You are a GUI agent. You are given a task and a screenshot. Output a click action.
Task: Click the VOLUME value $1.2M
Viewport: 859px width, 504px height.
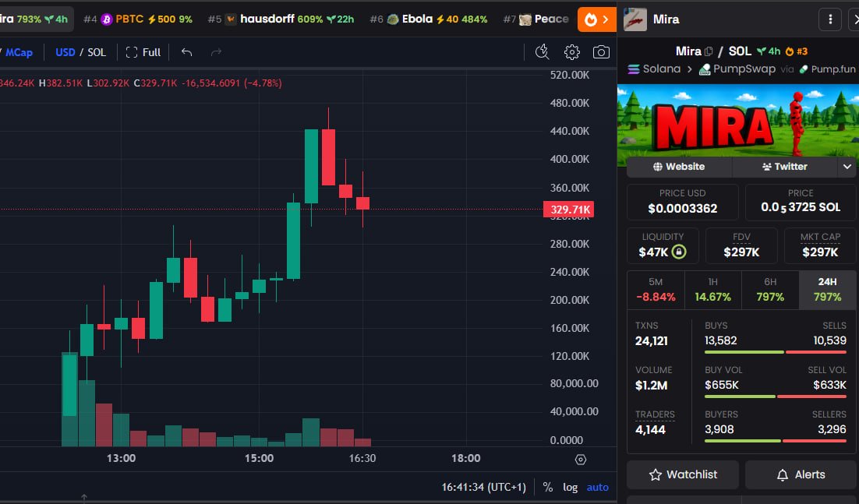(x=652, y=386)
